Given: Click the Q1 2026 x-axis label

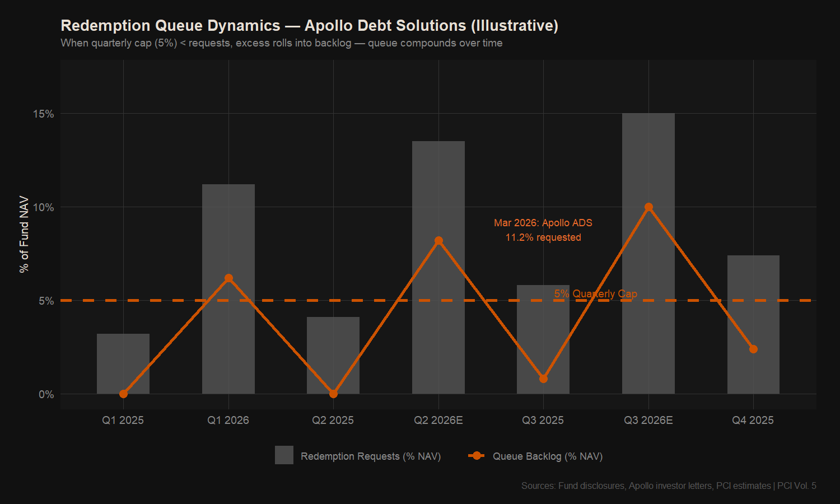Looking at the screenshot, I should [228, 421].
